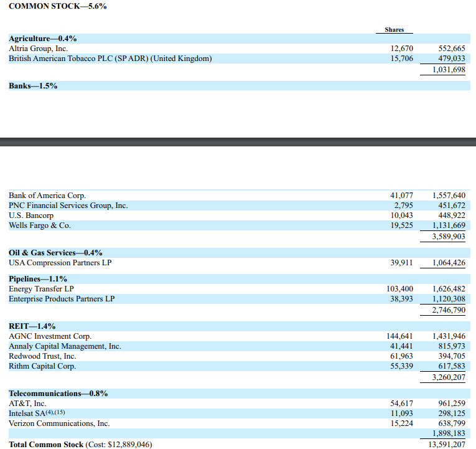Viewport: 476px width, 449px height.
Task: Select value 815,973
Action: click(451, 347)
